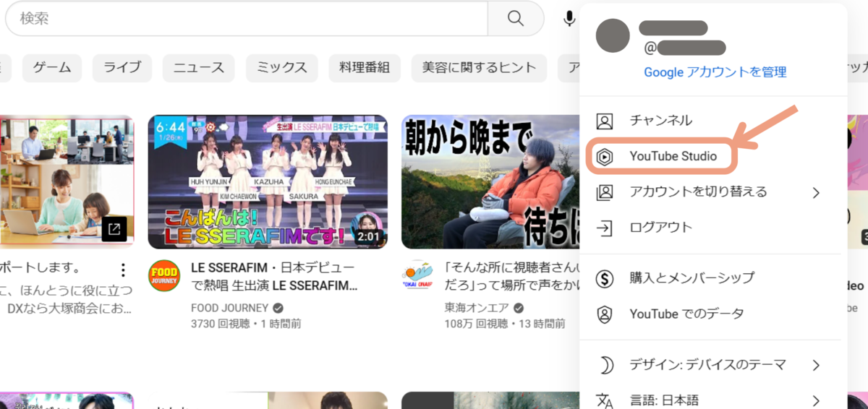Open the ad thumbnail with mother and child
This screenshot has height=409, width=868.
tap(67, 181)
